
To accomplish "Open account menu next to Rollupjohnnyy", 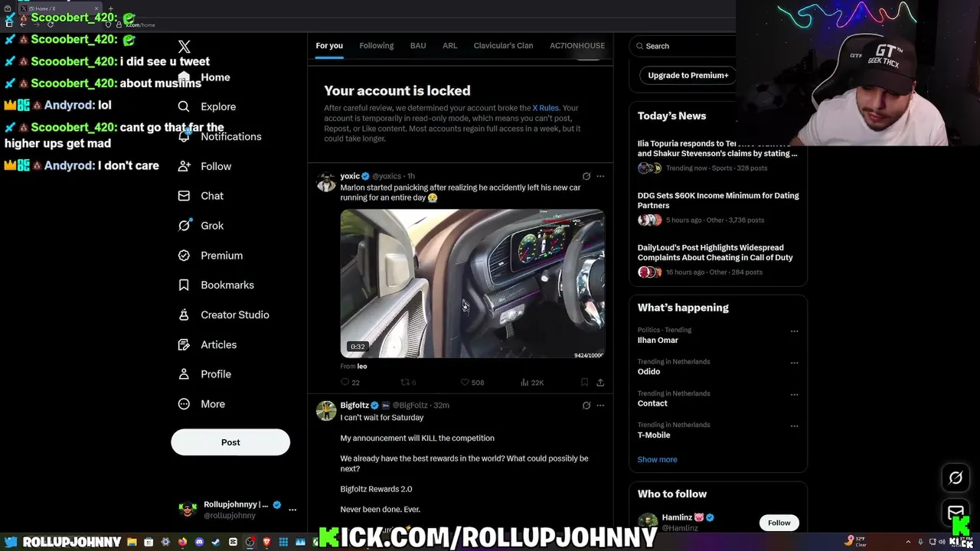I will pos(292,510).
